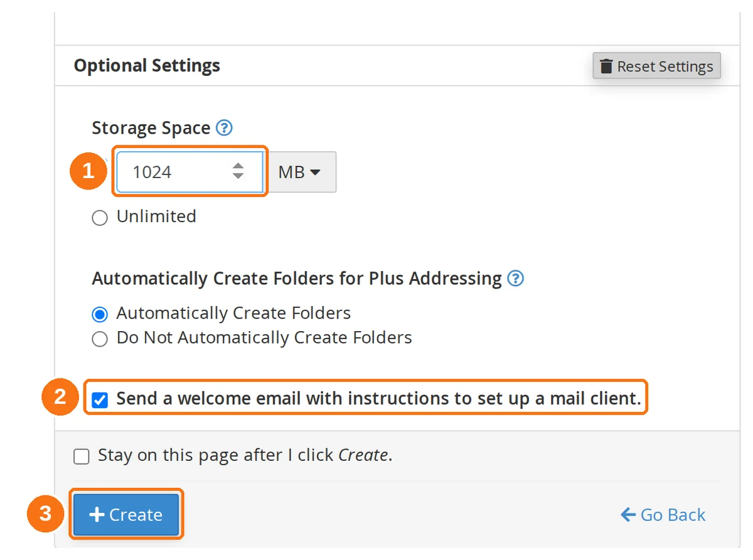The height and width of the screenshot is (560, 753).
Task: Click the Create button
Action: pyautogui.click(x=126, y=515)
